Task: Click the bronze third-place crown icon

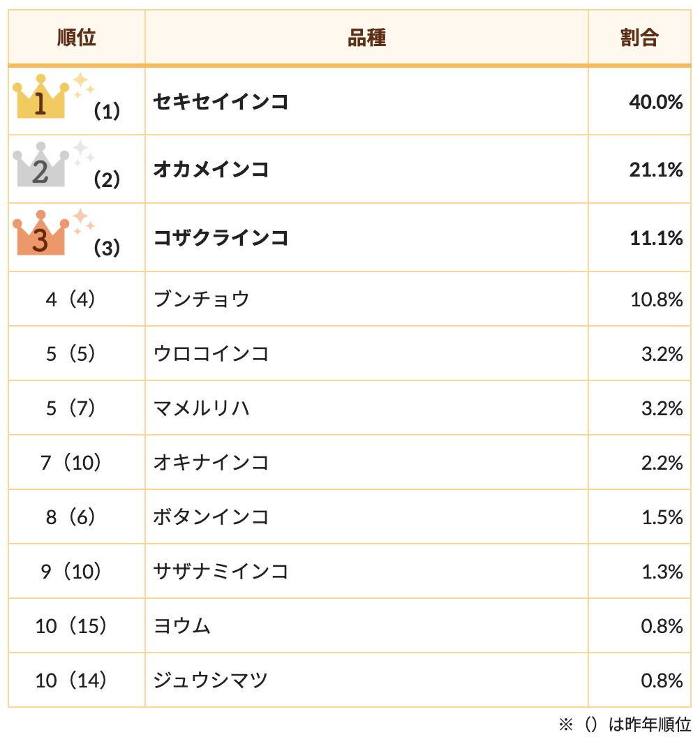Action: 40,235
